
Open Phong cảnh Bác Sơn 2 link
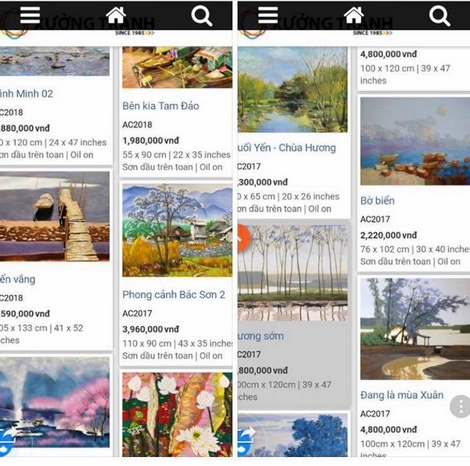174,295
